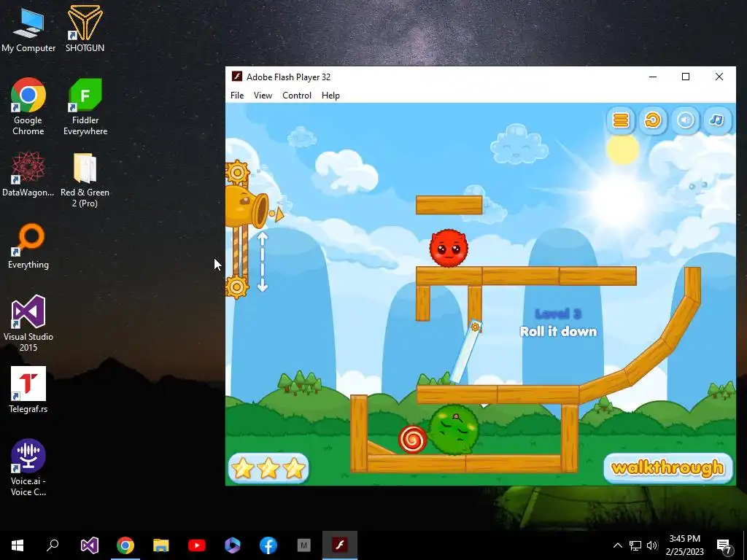Click the top gear on cannon rail
The height and width of the screenshot is (560, 747).
237,172
